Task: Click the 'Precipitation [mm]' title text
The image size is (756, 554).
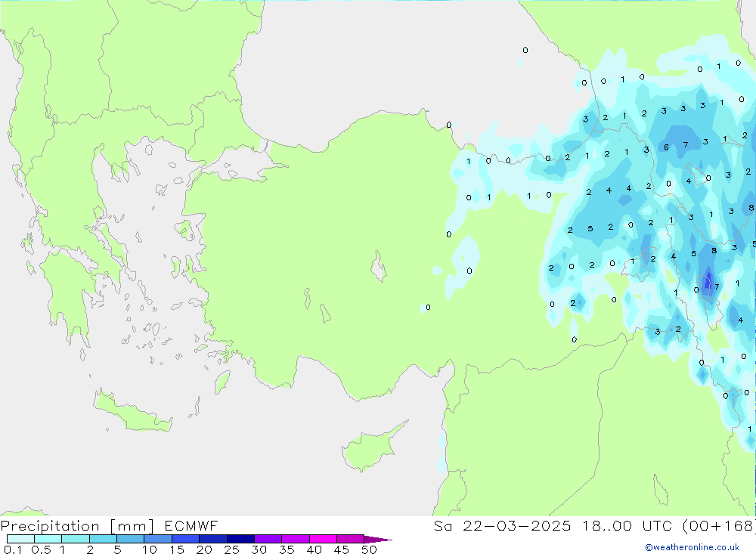Action: tap(77, 526)
